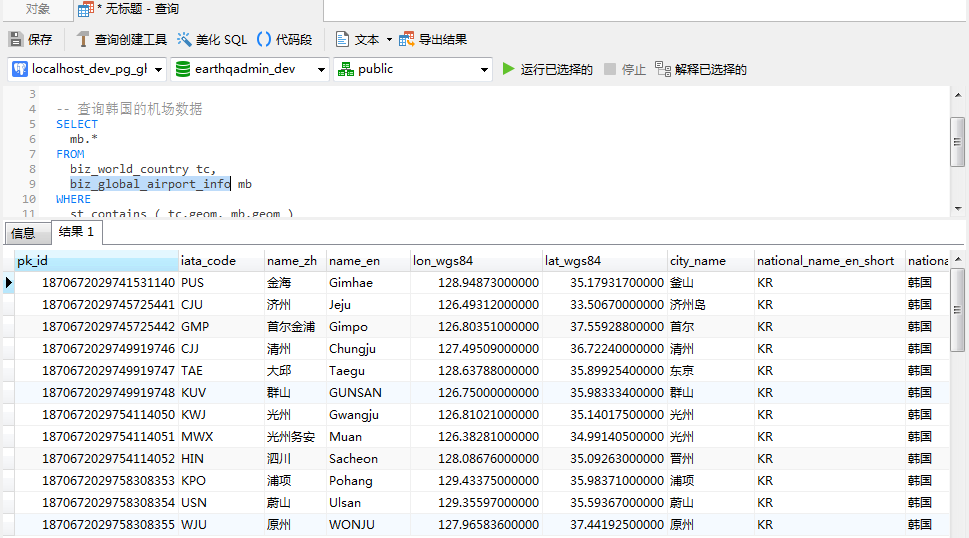969x538 pixels.
Task: Click the Text (文本) document icon
Action: (342, 40)
